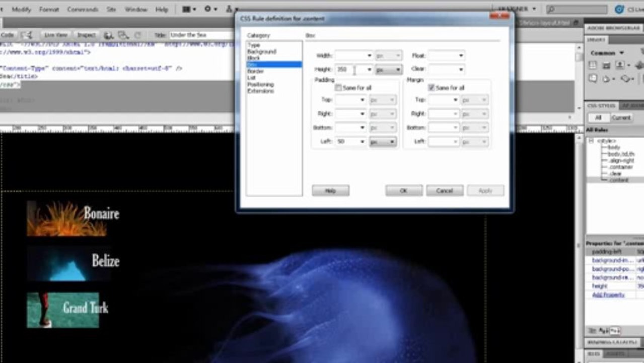The image size is (644, 363).
Task: Open the Help menu
Action: pyautogui.click(x=162, y=9)
